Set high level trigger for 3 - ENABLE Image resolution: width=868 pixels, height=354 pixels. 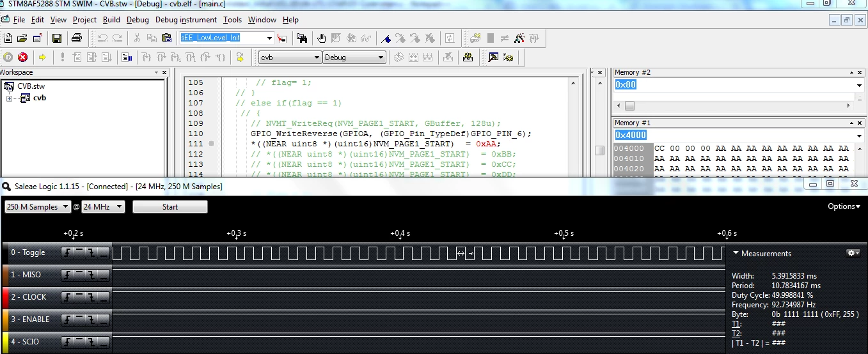click(81, 319)
